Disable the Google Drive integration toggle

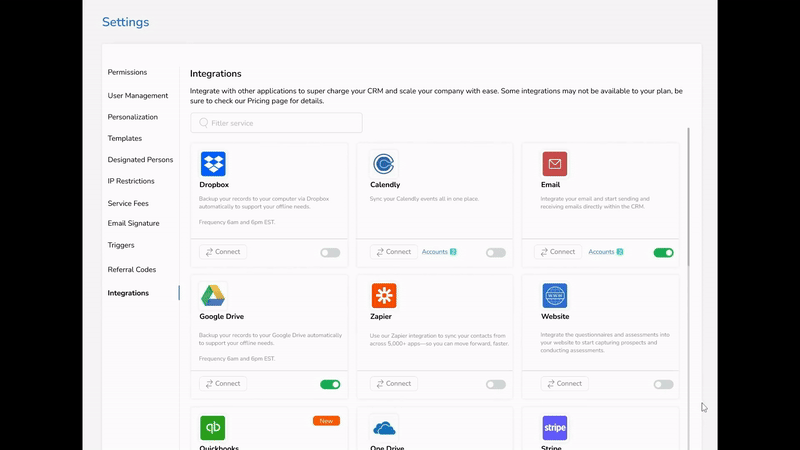[330, 384]
